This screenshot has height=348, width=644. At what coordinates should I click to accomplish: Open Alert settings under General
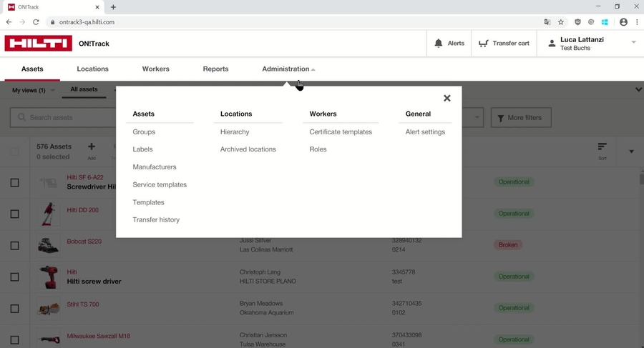point(425,131)
